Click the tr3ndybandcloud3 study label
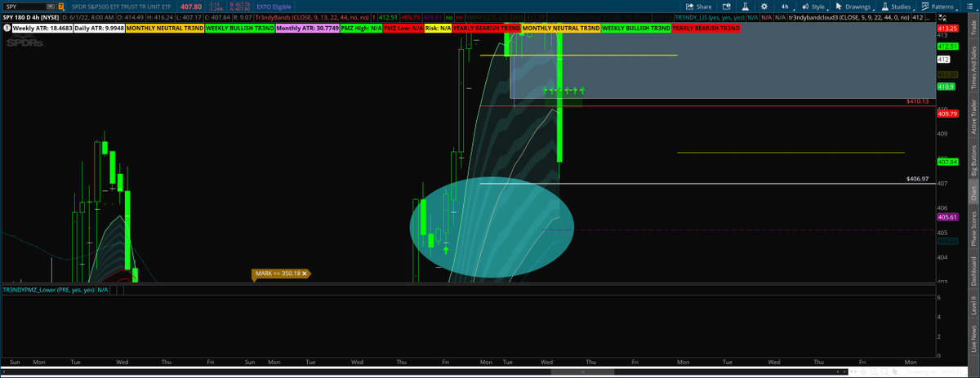Viewport: 980px width, 378px height. tap(849, 16)
